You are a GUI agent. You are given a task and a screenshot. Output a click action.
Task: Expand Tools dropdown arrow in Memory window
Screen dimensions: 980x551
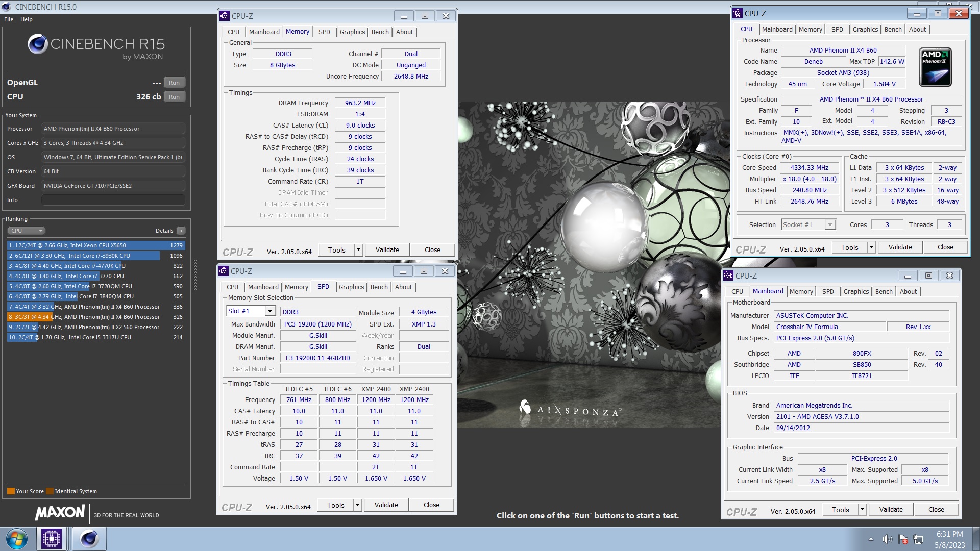click(359, 250)
